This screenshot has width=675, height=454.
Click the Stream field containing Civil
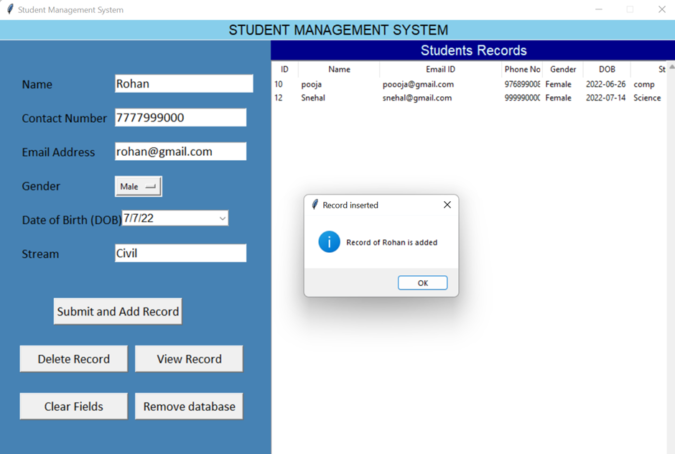click(180, 253)
